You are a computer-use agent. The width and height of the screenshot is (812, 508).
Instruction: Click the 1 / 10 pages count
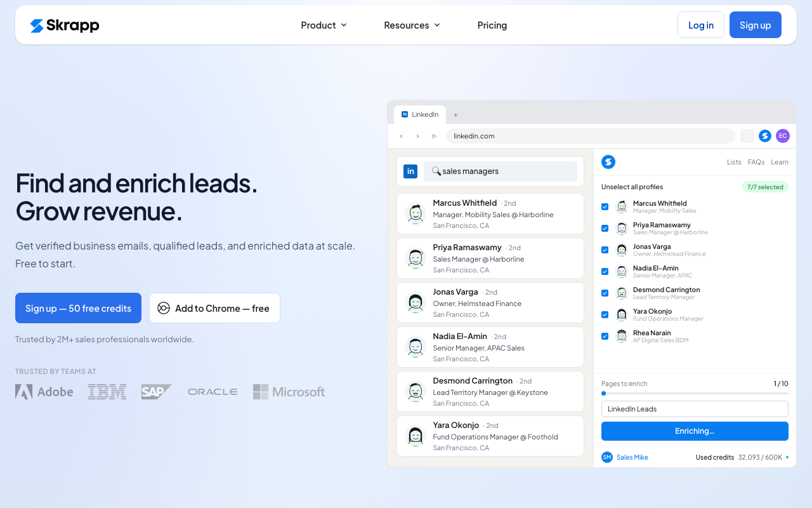781,384
